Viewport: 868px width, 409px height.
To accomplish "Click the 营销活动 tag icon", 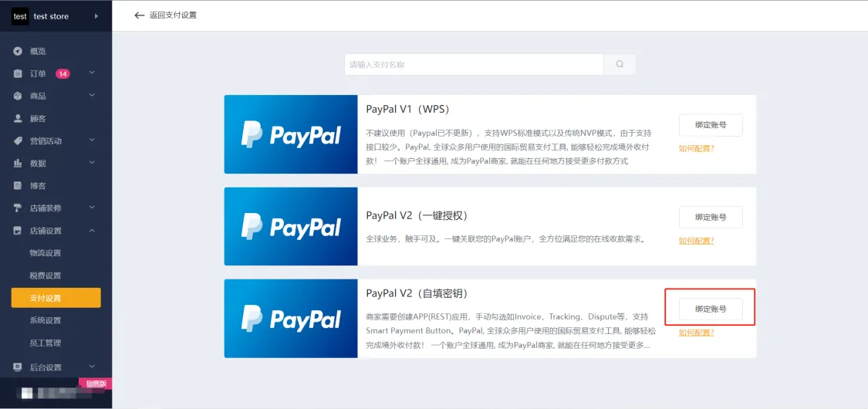I will pos(18,140).
